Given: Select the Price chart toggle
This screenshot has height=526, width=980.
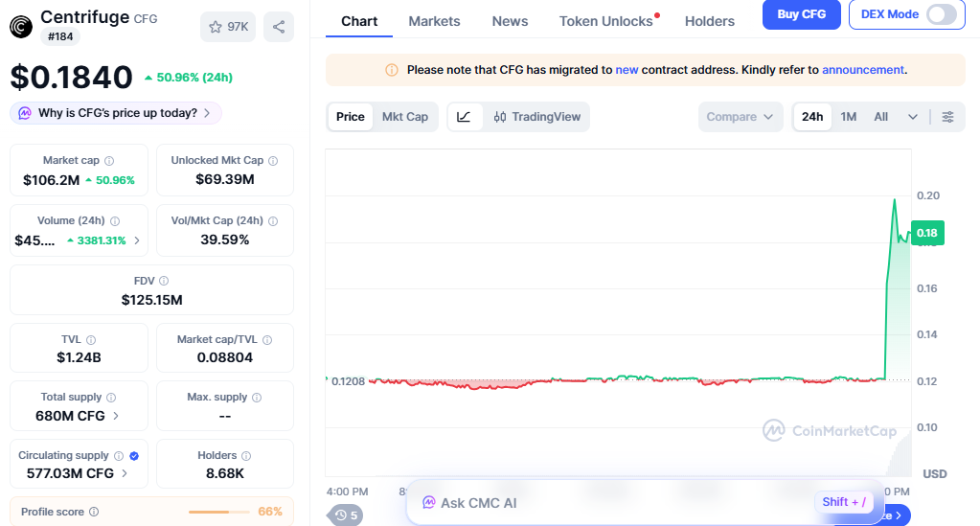Looking at the screenshot, I should click(x=350, y=117).
